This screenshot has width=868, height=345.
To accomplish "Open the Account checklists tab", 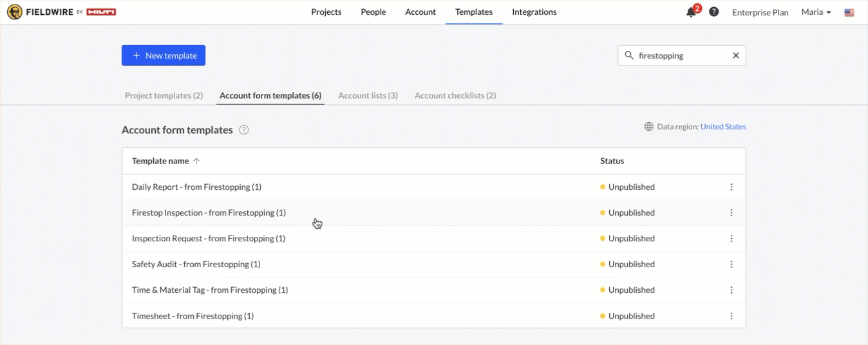I will pos(455,95).
